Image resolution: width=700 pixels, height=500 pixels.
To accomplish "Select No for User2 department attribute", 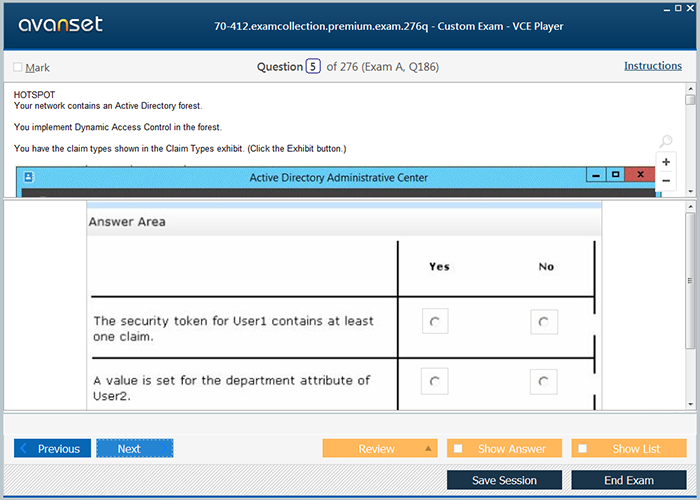I will click(x=543, y=382).
